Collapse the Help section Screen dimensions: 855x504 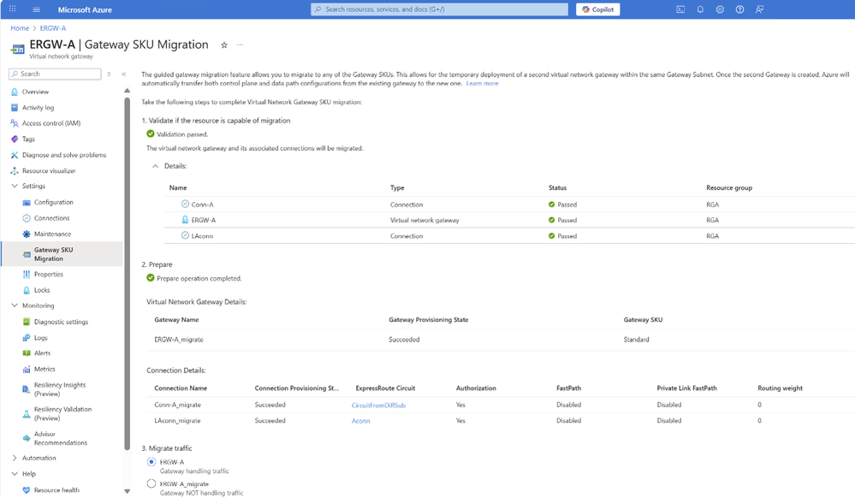[15, 474]
